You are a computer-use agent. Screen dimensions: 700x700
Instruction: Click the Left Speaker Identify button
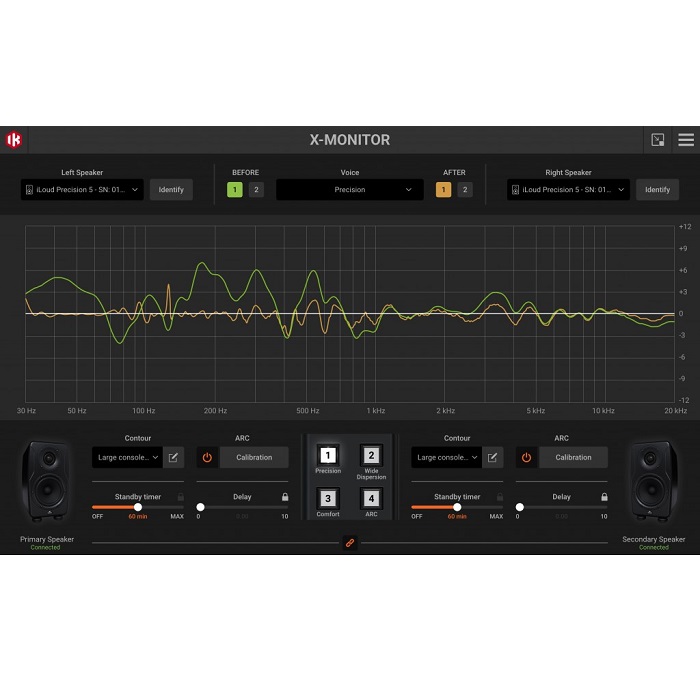[x=171, y=190]
